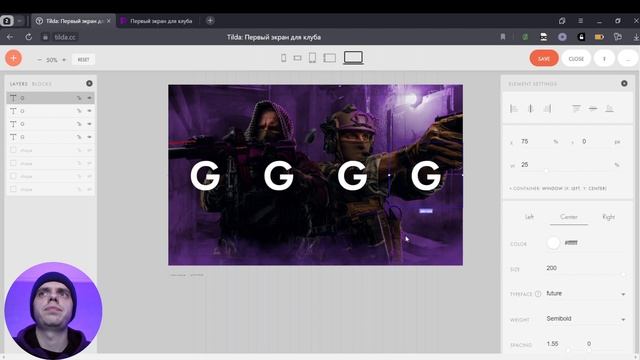Switch to desktop screen preview
The image size is (640, 360).
[x=353, y=58]
